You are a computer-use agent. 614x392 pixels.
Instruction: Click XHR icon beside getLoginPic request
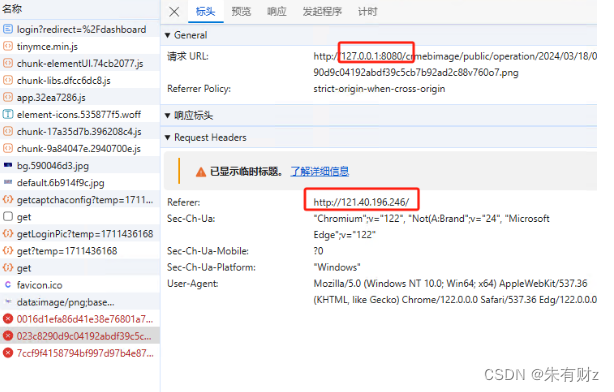click(x=8, y=233)
